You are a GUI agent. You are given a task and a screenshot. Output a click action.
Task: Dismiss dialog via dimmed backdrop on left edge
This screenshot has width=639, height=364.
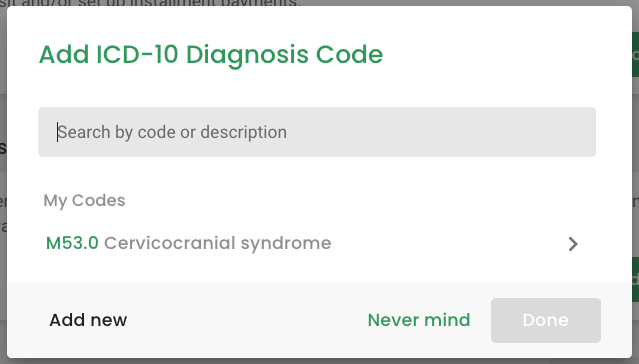tap(3, 183)
